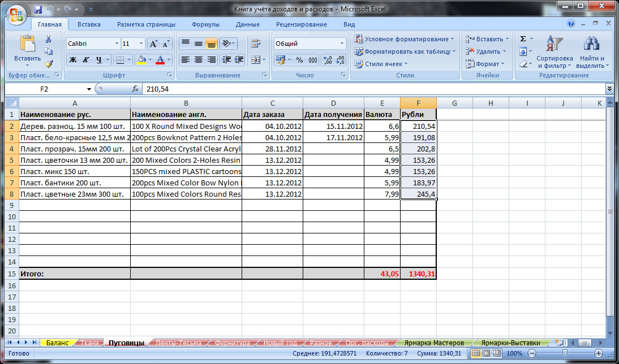Expand the number format Общий dropdown
Screen dimensions: 619x364
(x=342, y=44)
